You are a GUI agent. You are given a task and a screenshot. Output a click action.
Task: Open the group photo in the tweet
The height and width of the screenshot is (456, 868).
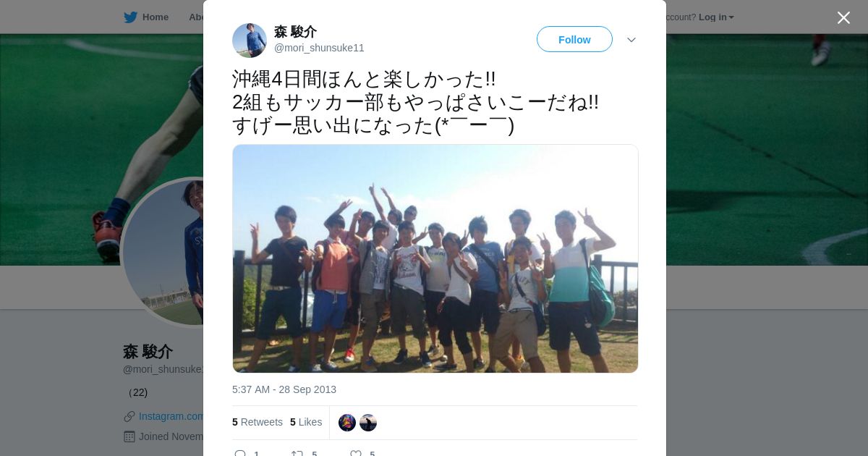point(435,258)
